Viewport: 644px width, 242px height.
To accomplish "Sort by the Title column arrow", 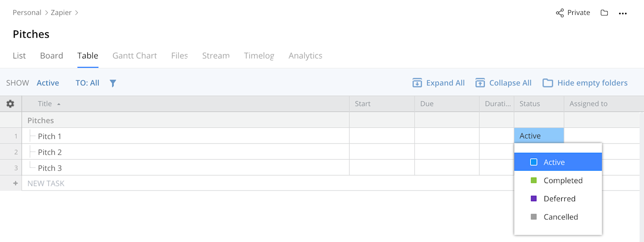I will pyautogui.click(x=59, y=104).
